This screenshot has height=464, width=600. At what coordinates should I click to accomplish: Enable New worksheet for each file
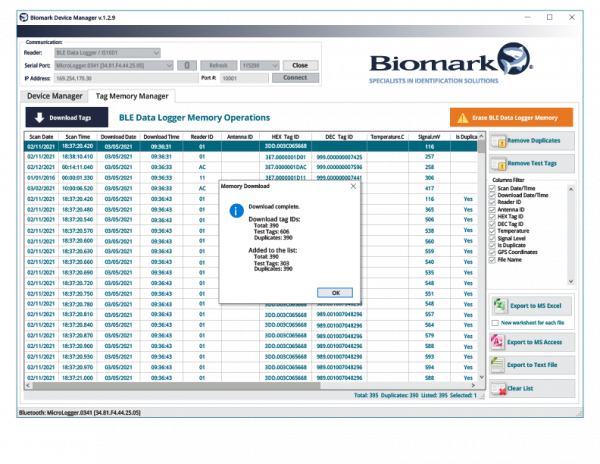(x=495, y=323)
